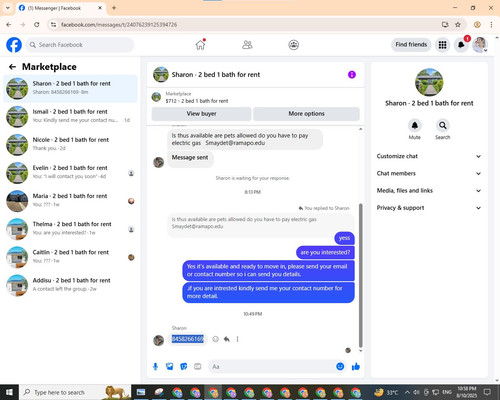Open more options for Sharon's message
This screenshot has height=400, width=500.
pyautogui.click(x=237, y=339)
